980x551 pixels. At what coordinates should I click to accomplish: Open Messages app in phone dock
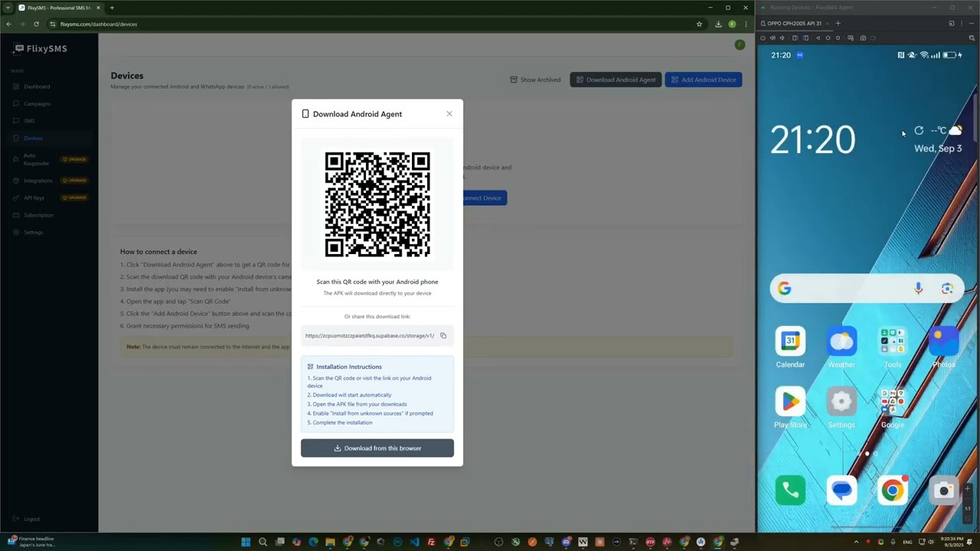(841, 491)
